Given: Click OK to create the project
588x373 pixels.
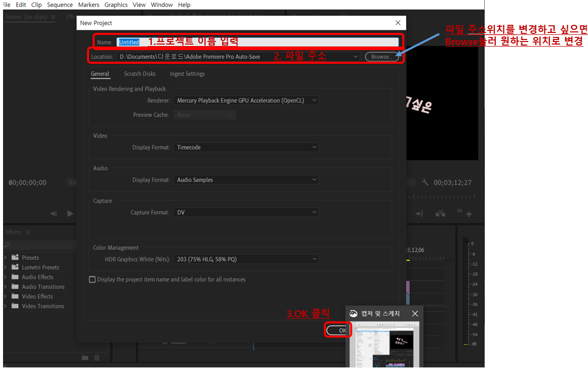Looking at the screenshot, I should coord(338,330).
